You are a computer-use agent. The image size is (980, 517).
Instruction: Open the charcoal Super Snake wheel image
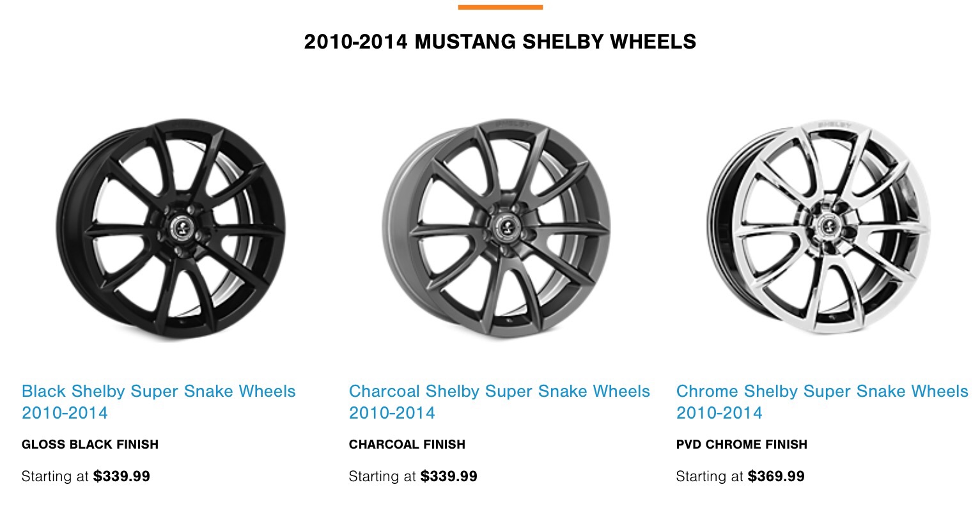(498, 229)
